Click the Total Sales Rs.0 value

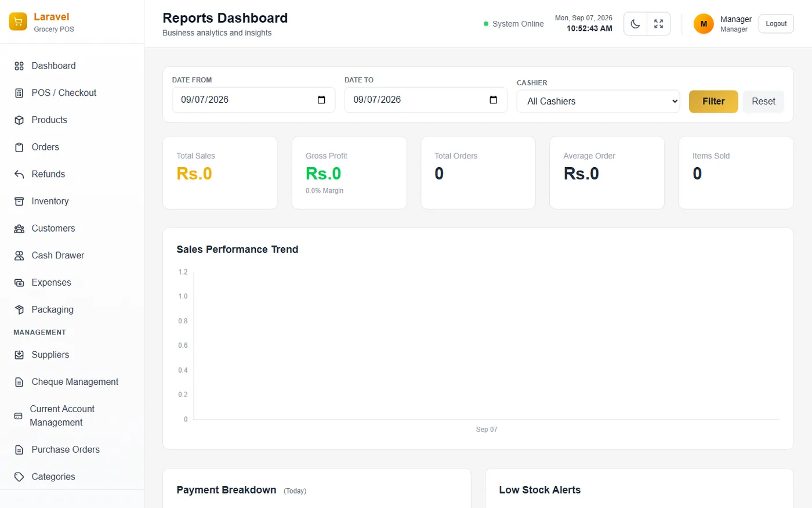pos(194,174)
